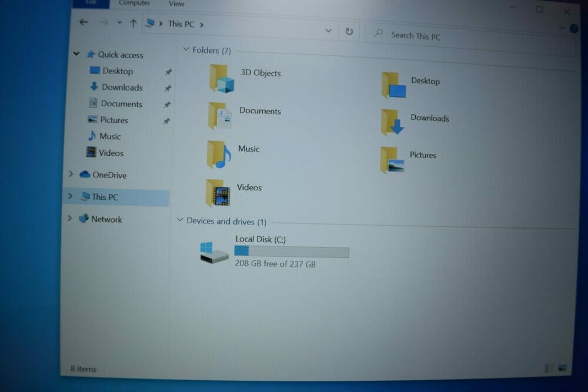This screenshot has height=392, width=588.
Task: Open the View ribbon tab
Action: pyautogui.click(x=176, y=4)
